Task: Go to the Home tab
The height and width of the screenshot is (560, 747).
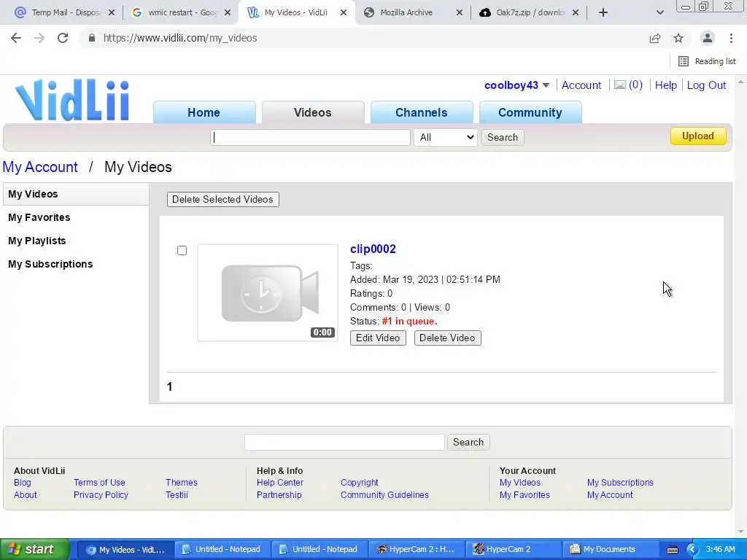Action: point(204,112)
